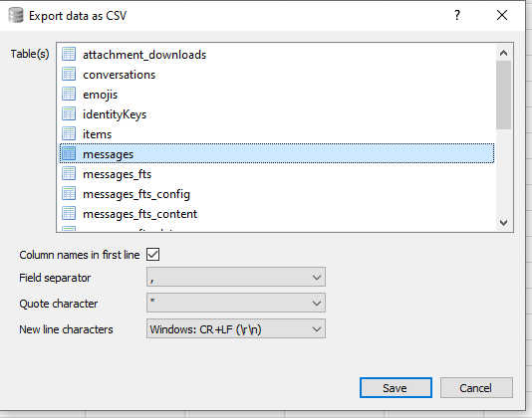Click the Save button
The width and height of the screenshot is (532, 418).
[x=396, y=387]
